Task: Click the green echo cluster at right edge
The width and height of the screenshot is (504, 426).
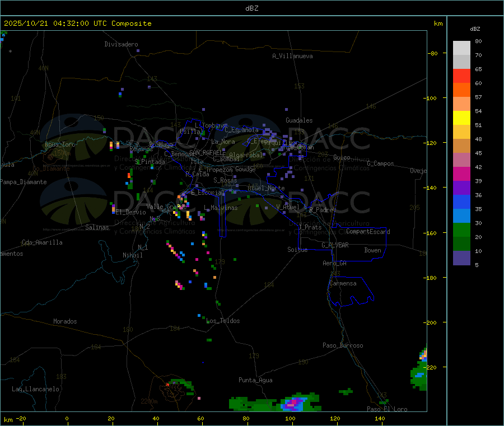Action: tap(419, 374)
